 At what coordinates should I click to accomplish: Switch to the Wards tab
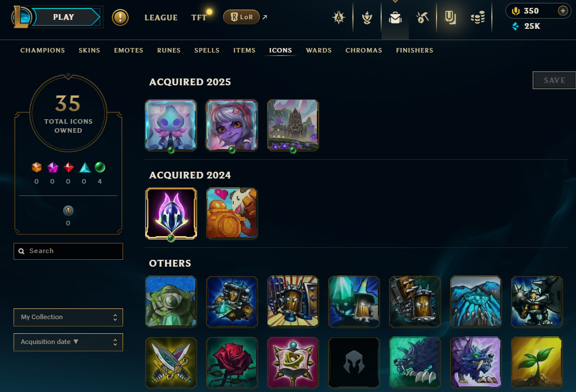coord(318,50)
